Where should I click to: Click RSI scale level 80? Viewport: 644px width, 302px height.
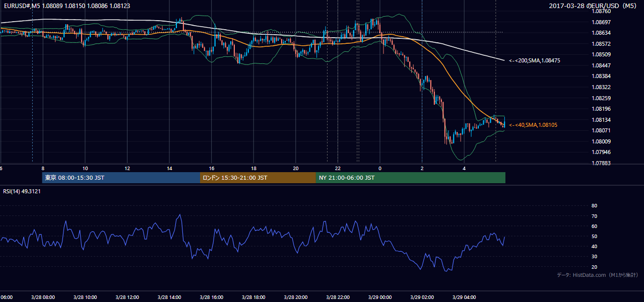click(594, 206)
